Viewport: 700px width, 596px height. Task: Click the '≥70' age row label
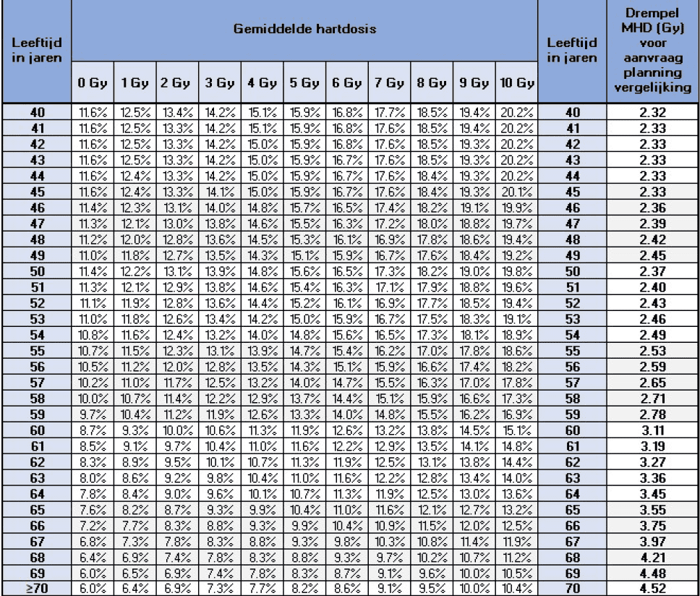coord(37,589)
